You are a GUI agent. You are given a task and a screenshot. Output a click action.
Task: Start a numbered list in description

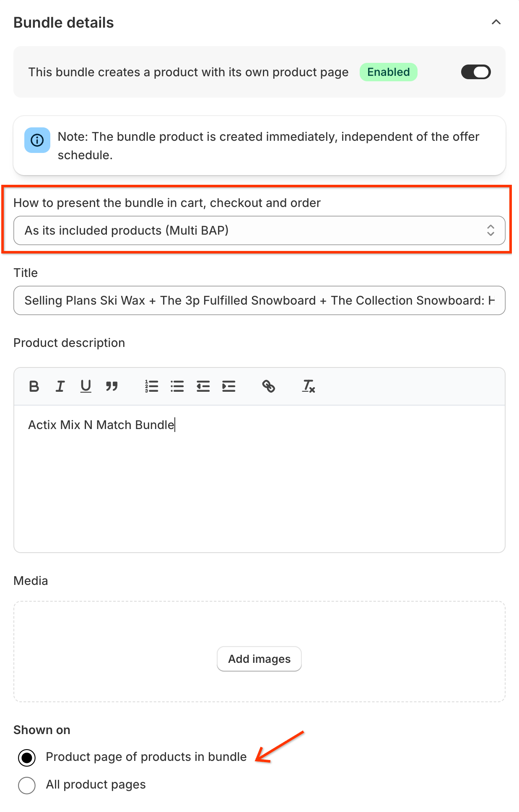pyautogui.click(x=151, y=386)
